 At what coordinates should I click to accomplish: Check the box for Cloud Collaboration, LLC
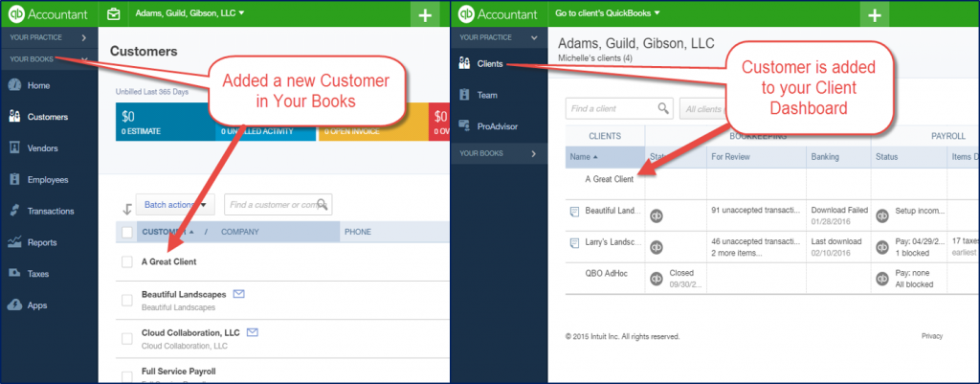pos(127,339)
